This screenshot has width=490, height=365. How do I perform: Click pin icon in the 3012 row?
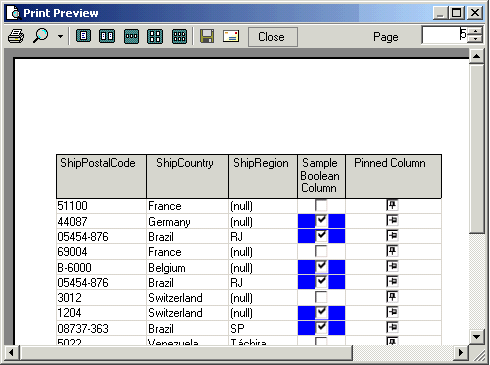click(x=392, y=297)
